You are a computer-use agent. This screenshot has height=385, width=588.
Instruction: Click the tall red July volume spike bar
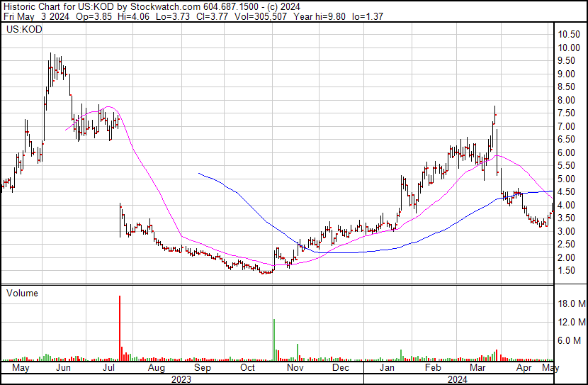[120, 328]
